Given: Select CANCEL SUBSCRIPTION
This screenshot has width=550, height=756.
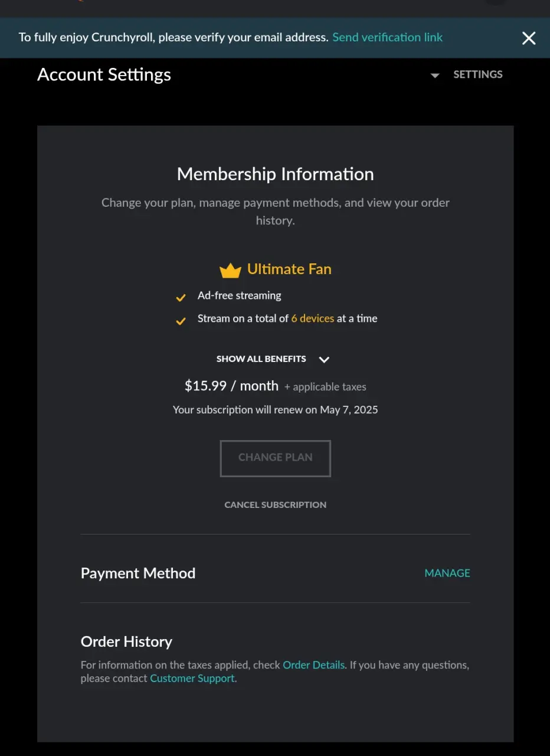Looking at the screenshot, I should point(276,504).
